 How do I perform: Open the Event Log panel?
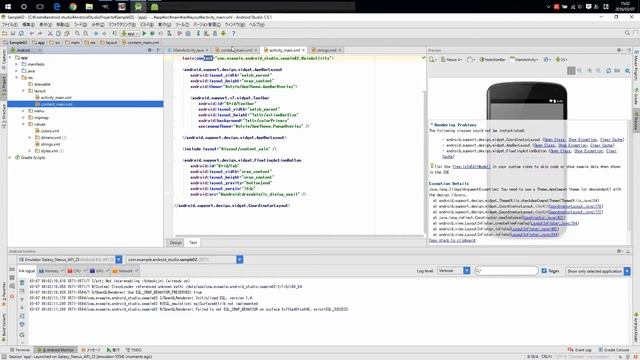580,350
